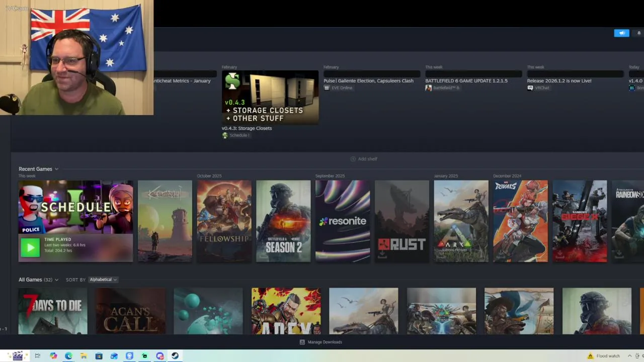Play Schedule I with the green play button
This screenshot has width=644, height=362.
coord(30,247)
